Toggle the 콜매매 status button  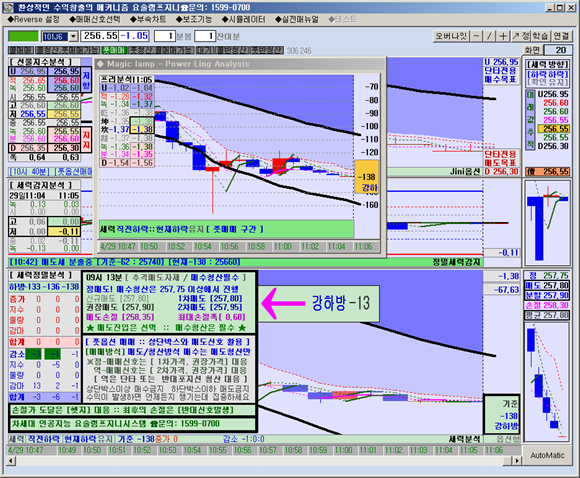point(21,50)
